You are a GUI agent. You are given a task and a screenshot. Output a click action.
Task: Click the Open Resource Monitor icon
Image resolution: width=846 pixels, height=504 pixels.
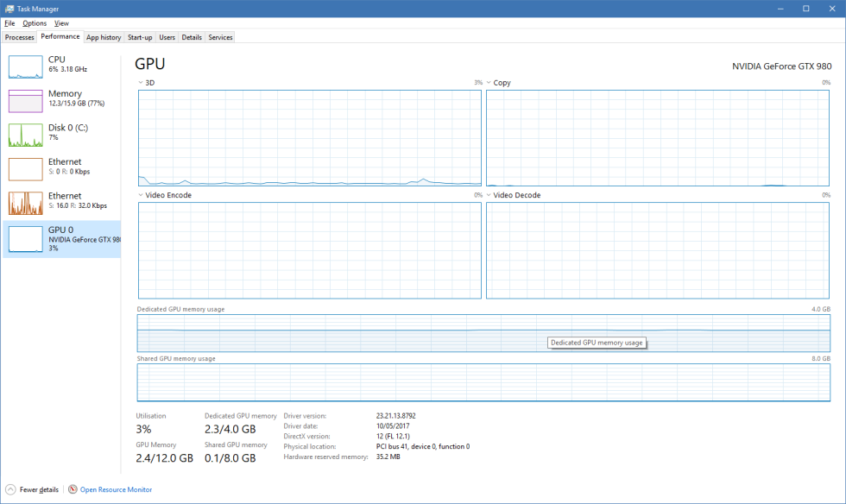(73, 489)
